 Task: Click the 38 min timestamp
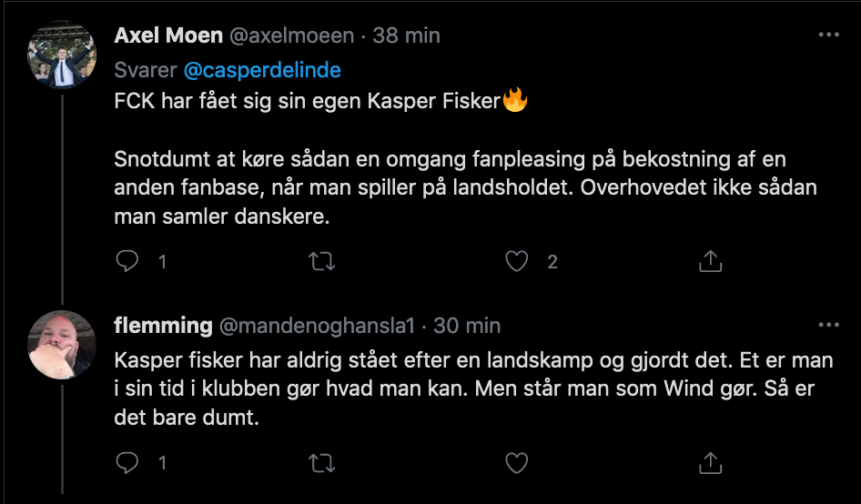tap(406, 35)
